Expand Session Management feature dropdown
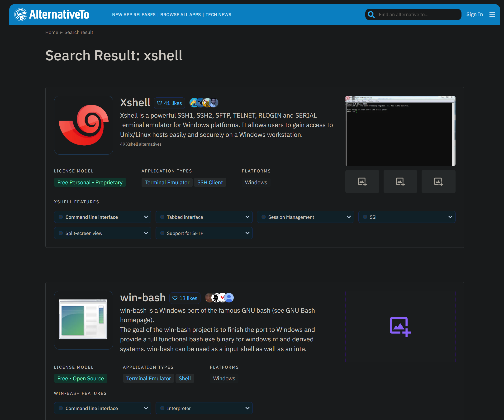 (x=349, y=217)
